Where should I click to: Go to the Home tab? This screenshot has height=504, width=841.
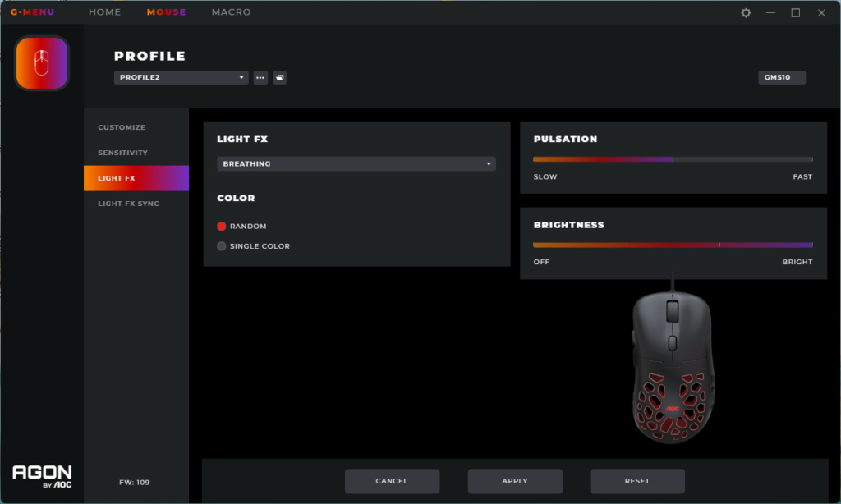coord(104,12)
